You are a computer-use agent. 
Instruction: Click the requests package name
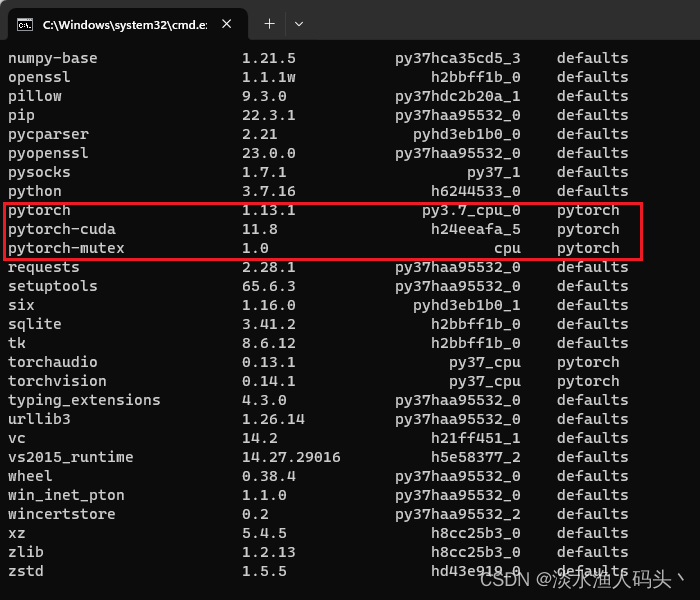point(44,267)
